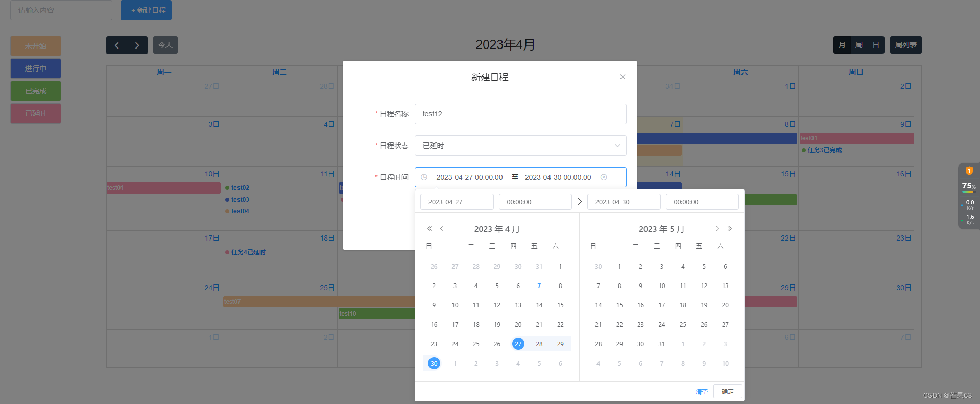
Task: Go to next month in date picker
Action: 717,229
